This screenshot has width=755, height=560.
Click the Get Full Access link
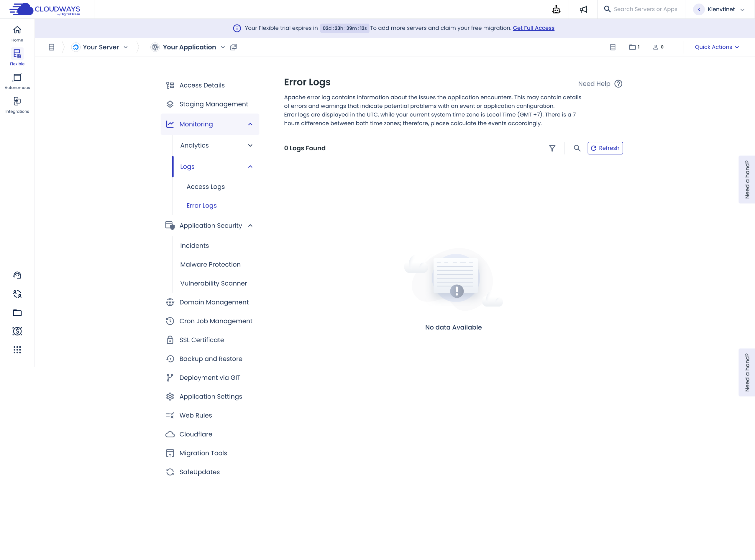coord(533,28)
